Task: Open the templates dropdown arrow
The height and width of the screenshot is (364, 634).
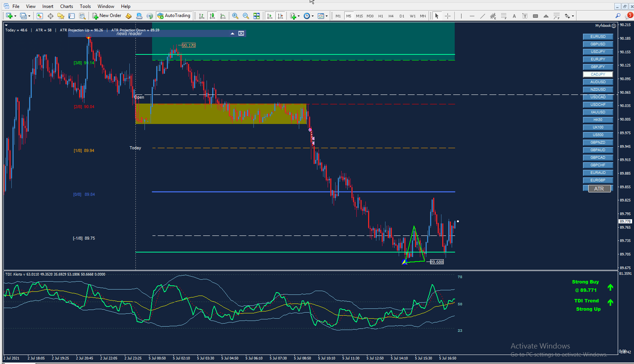Action: tap(326, 16)
